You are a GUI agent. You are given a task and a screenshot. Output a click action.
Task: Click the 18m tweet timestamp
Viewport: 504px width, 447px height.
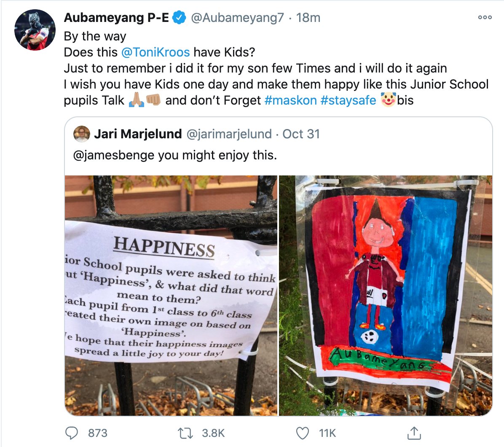click(308, 18)
